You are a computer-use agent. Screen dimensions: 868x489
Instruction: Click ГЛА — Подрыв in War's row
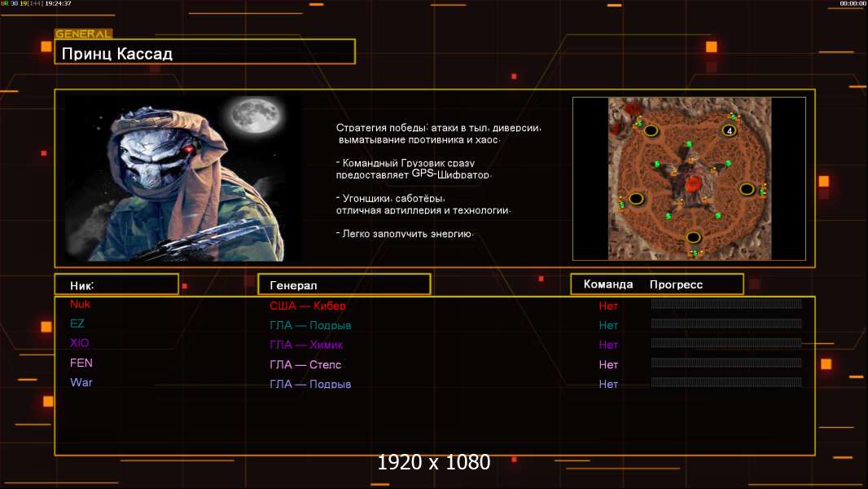point(310,385)
